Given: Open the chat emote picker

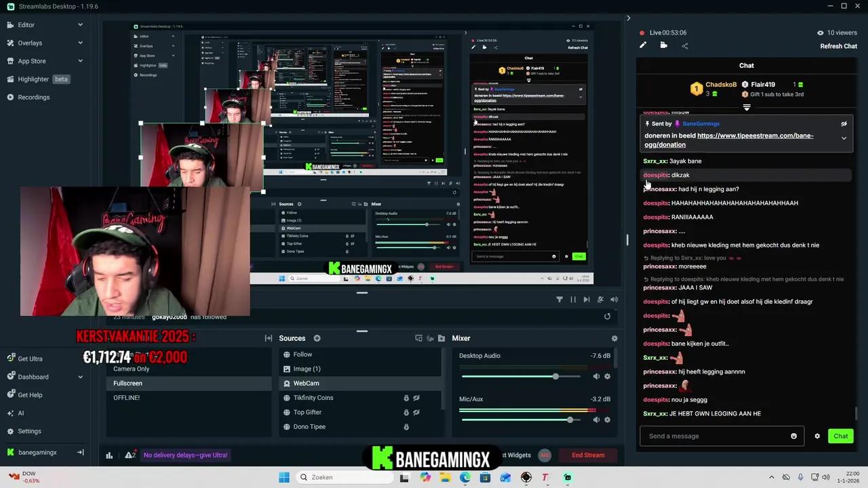Looking at the screenshot, I should [793, 436].
